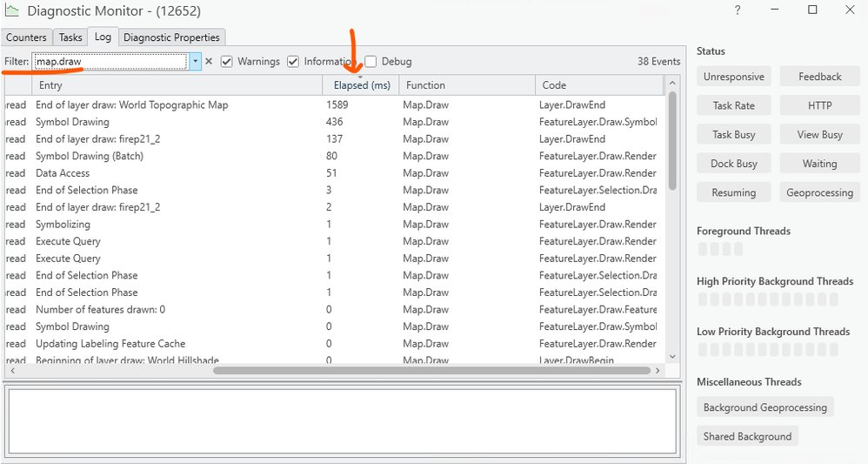Screen dimensions: 868x464
Task: Click the horizontal scrollbar left arrow
Action: [13, 370]
